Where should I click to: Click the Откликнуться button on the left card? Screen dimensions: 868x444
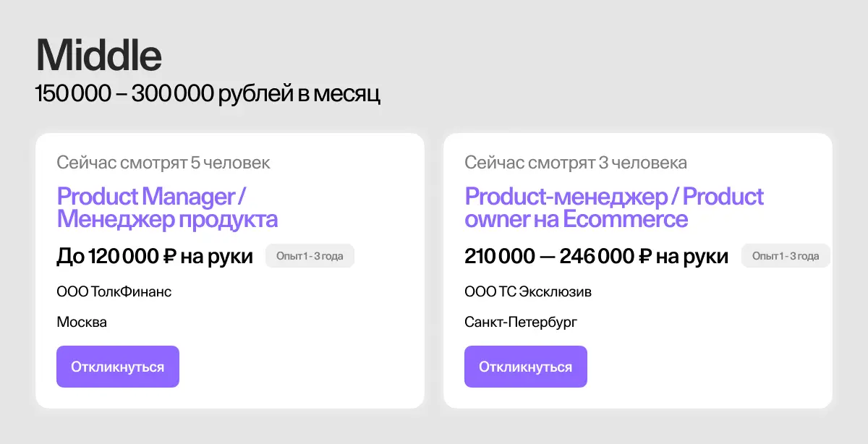click(118, 366)
